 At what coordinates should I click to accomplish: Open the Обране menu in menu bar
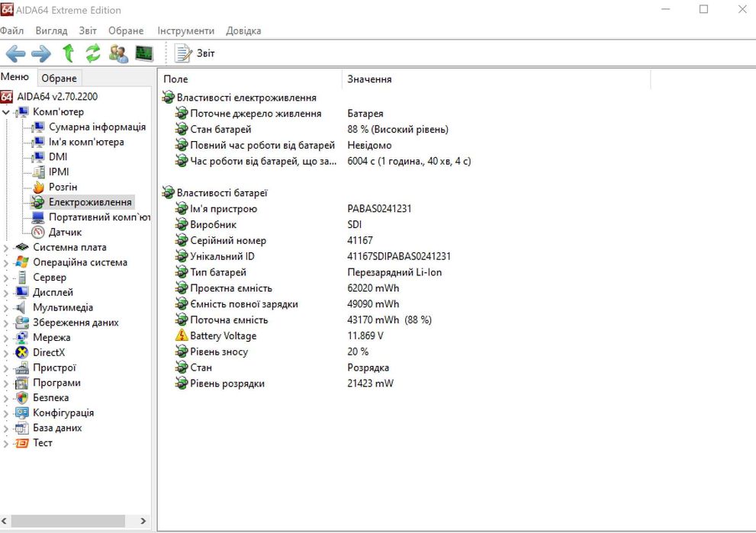point(126,31)
